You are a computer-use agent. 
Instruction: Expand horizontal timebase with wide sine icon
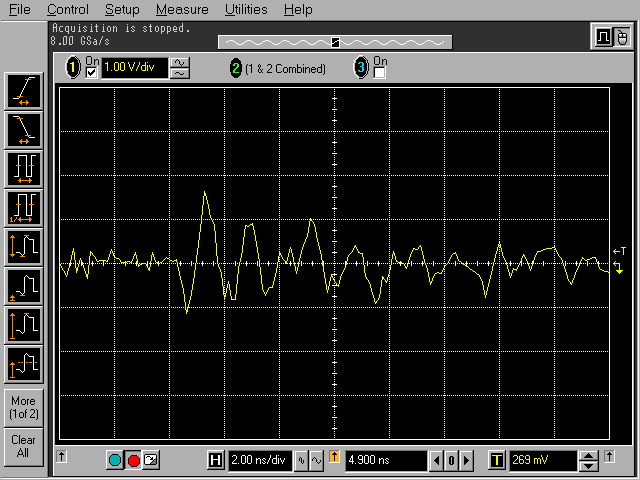coord(316,460)
